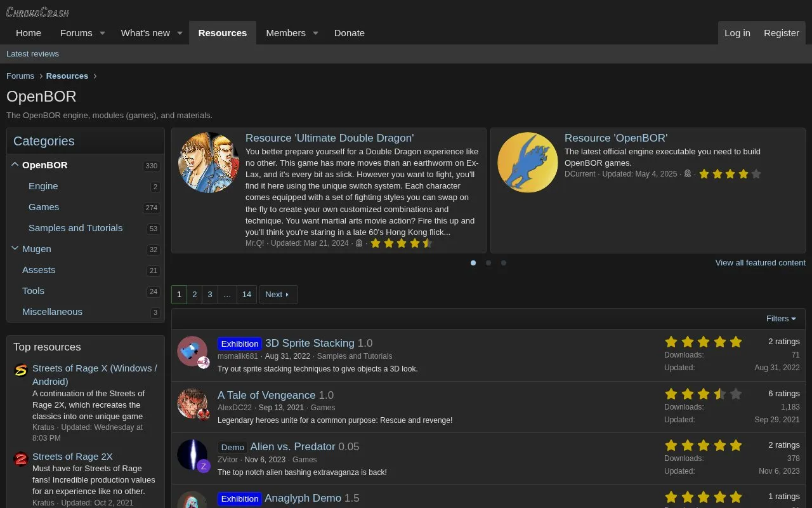The width and height of the screenshot is (812, 508).
Task: Click A Tale of Vengeance resource avatar
Action: click(192, 403)
